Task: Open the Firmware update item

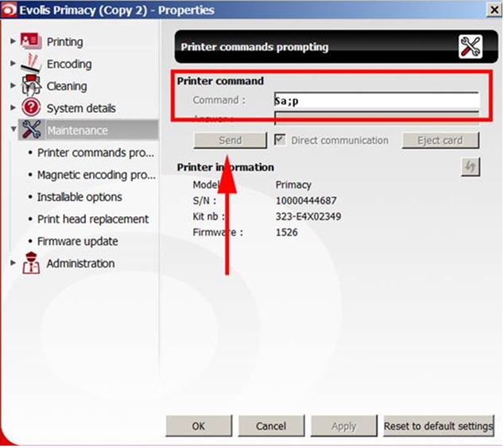Action: pyautogui.click(x=77, y=241)
